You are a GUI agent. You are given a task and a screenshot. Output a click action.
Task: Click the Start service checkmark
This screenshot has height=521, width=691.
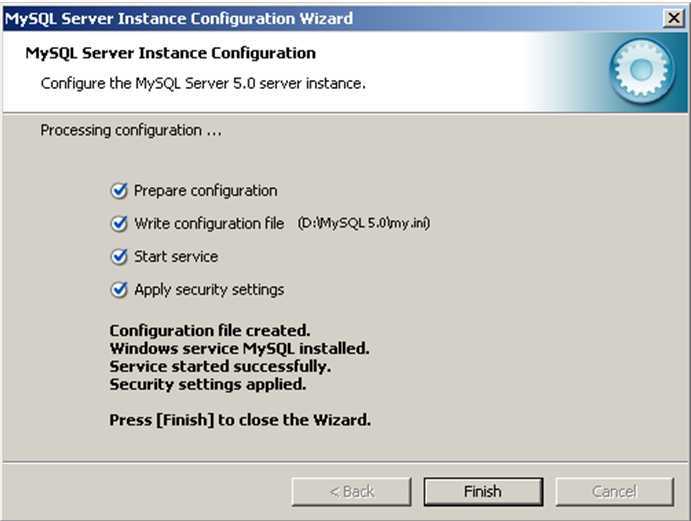(x=120, y=257)
